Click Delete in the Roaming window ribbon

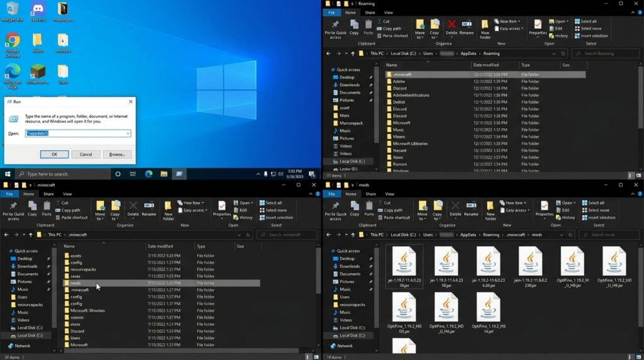coord(452,28)
